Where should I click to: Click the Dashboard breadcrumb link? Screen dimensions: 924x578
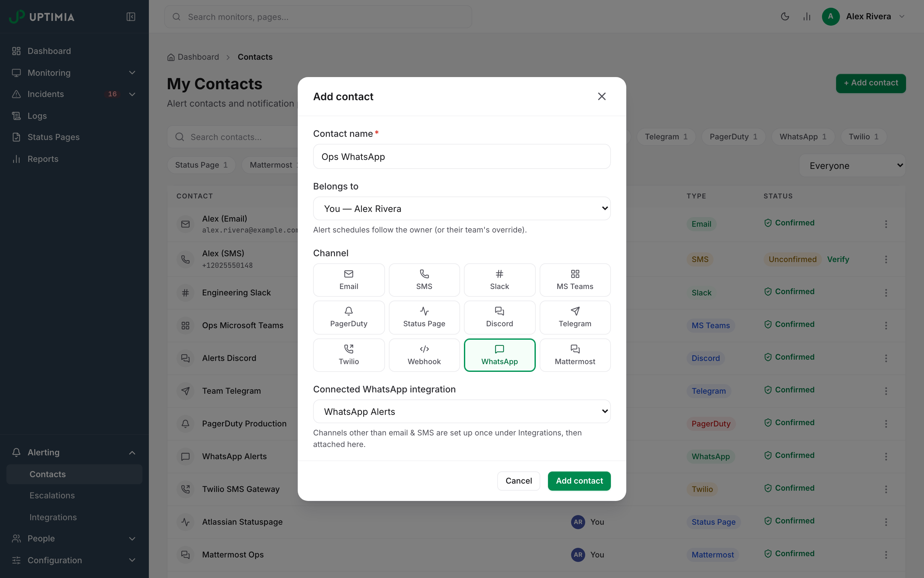(x=193, y=57)
